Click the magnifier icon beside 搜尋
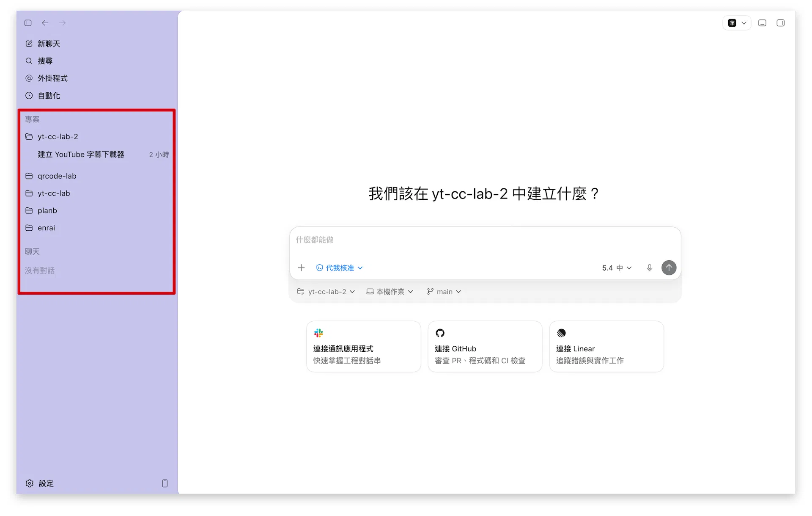 (x=29, y=61)
